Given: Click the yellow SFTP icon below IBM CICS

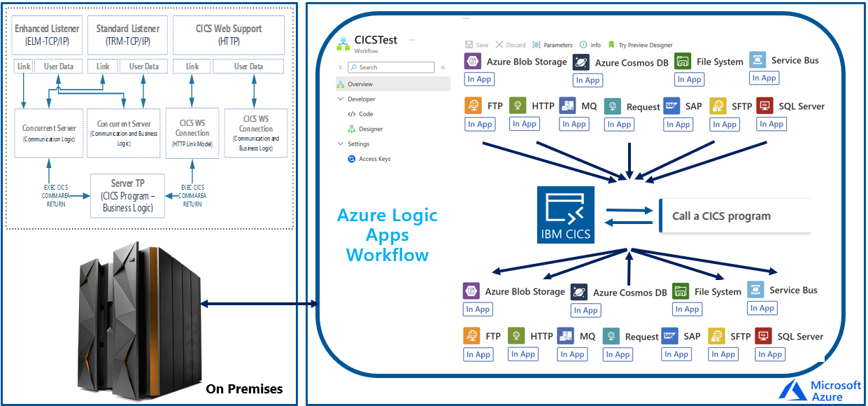Looking at the screenshot, I should [x=716, y=336].
